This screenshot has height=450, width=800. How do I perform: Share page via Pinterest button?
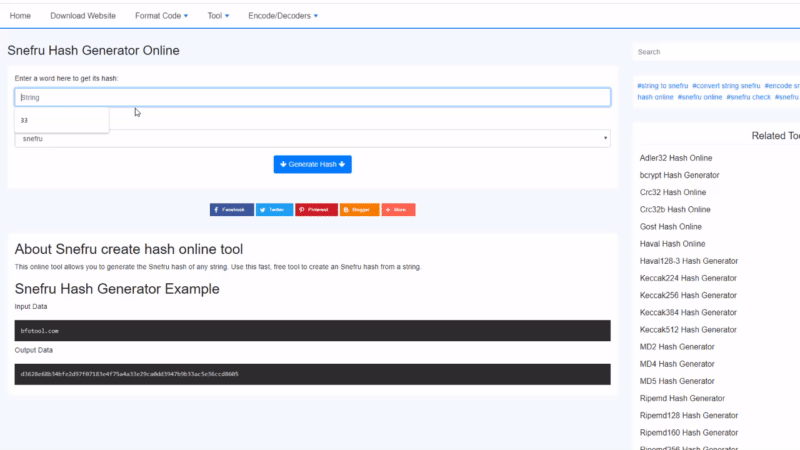point(316,210)
